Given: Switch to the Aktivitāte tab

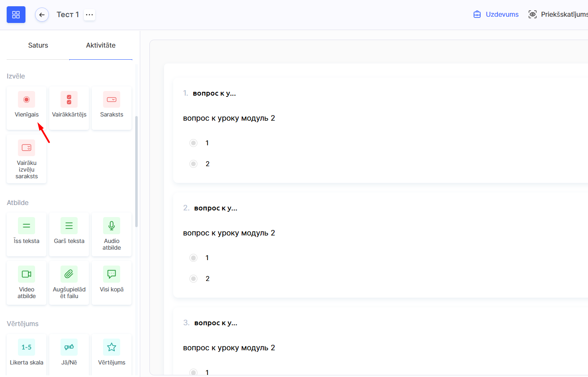Looking at the screenshot, I should pyautogui.click(x=101, y=46).
